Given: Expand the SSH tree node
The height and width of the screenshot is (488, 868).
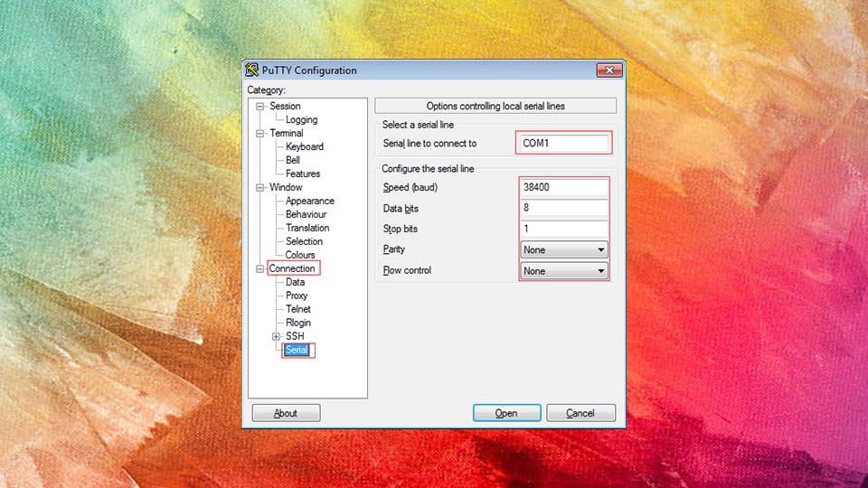Looking at the screenshot, I should coord(276,336).
